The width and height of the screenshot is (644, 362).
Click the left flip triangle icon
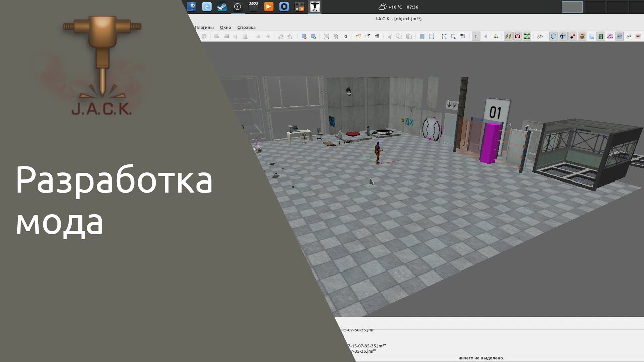point(258,36)
